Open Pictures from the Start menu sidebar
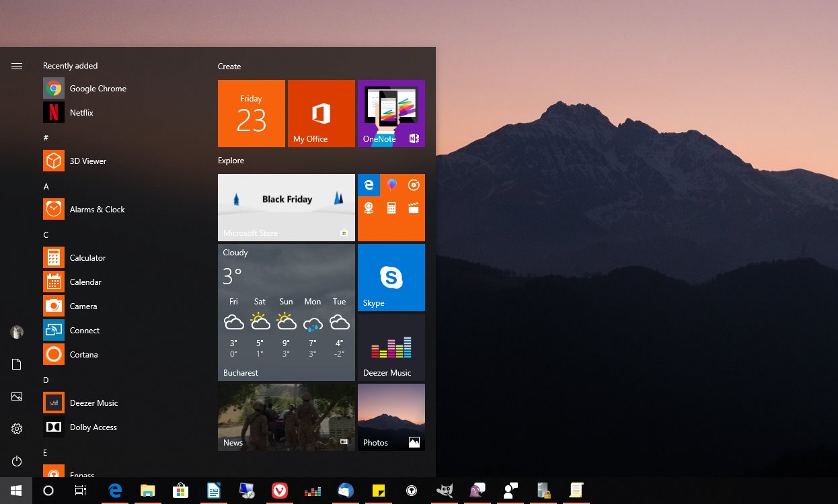Screen dimensions: 838x504 [x=16, y=396]
